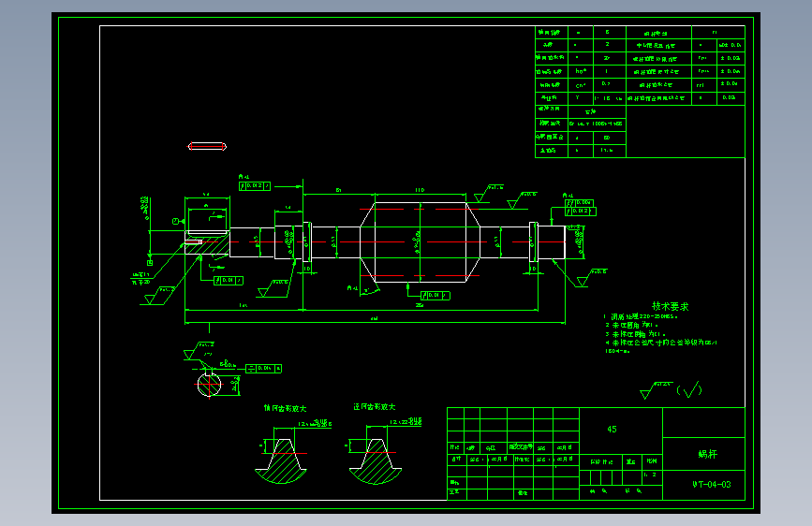Click the drawing number 'VT-04-03'
Screen dimensions: 812x526
click(712, 485)
